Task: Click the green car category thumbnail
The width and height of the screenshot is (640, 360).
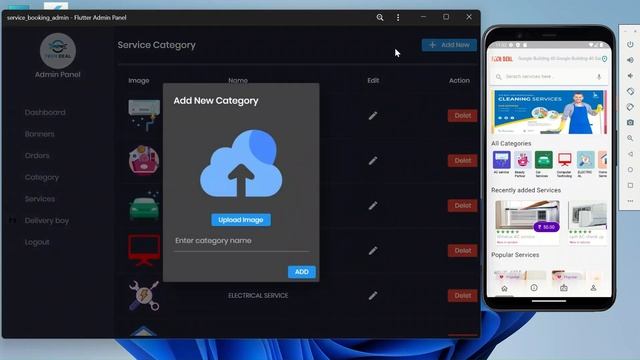Action: point(144,206)
